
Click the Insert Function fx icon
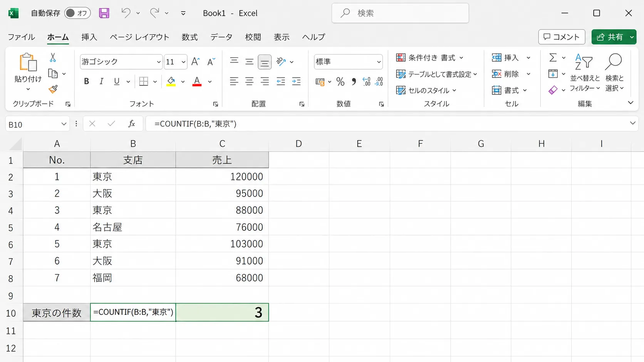131,123
